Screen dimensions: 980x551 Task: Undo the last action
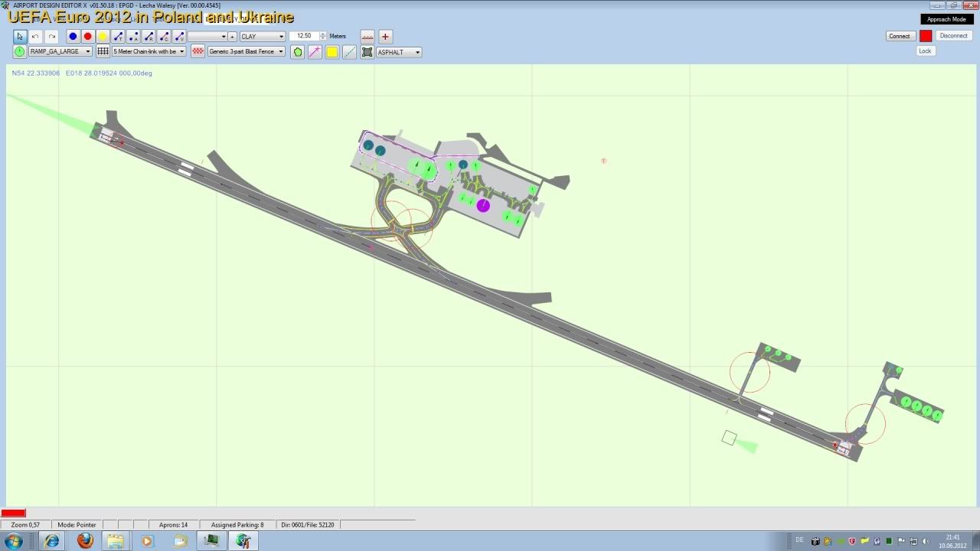click(x=35, y=36)
